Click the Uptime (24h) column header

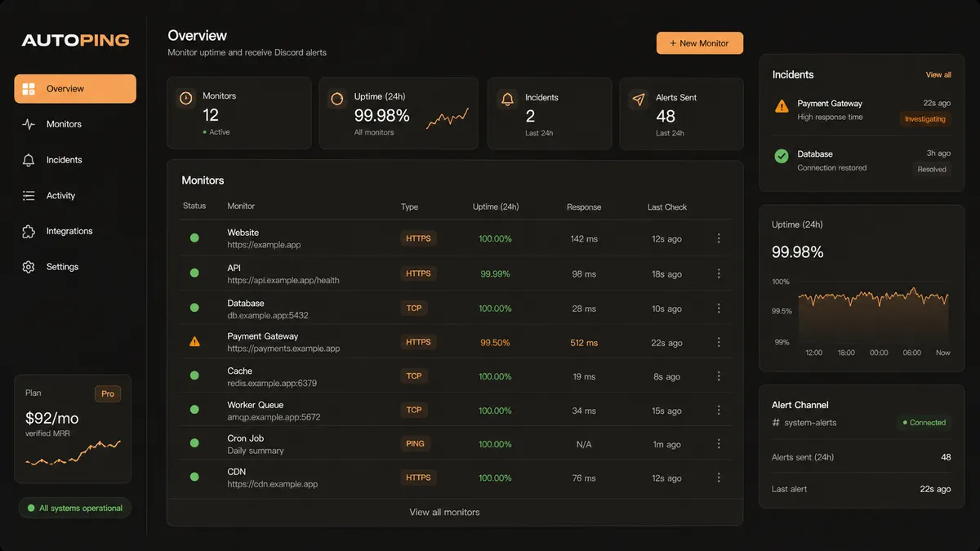(496, 207)
